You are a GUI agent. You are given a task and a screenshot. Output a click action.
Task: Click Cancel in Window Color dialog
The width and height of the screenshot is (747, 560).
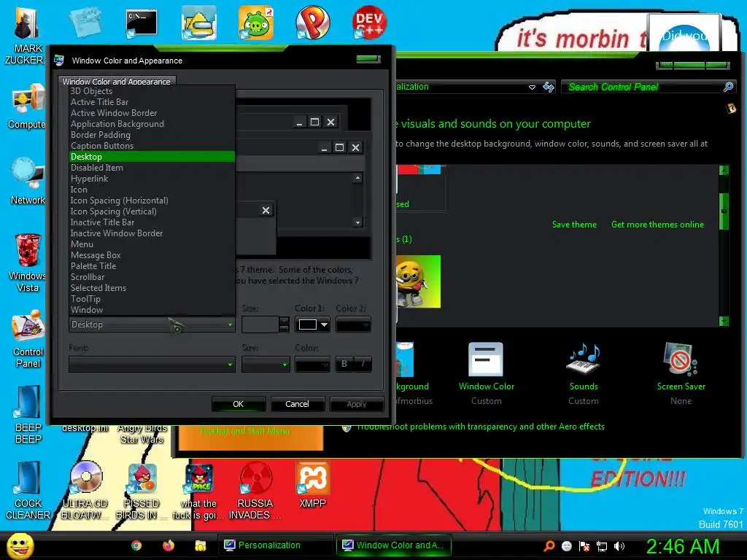(298, 404)
